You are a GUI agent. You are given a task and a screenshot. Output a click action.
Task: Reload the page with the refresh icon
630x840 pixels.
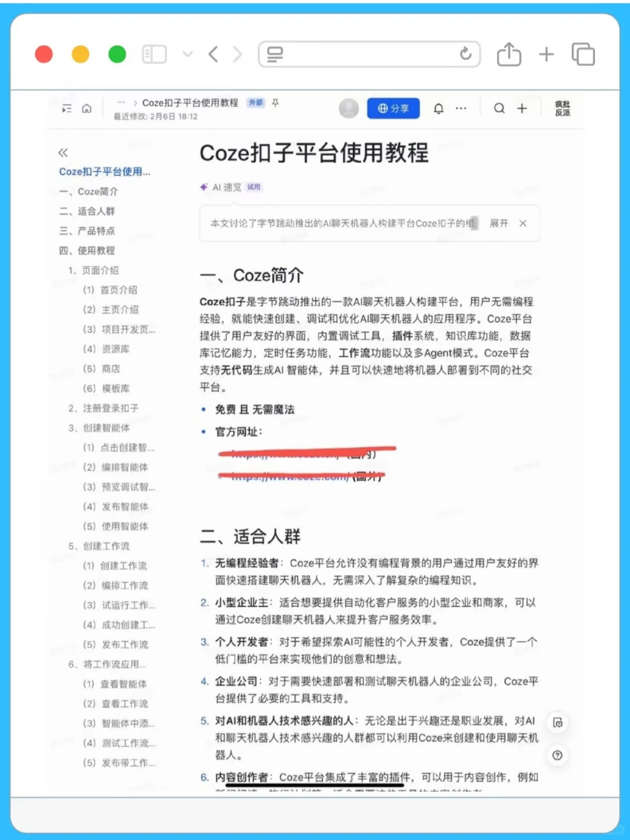[466, 54]
